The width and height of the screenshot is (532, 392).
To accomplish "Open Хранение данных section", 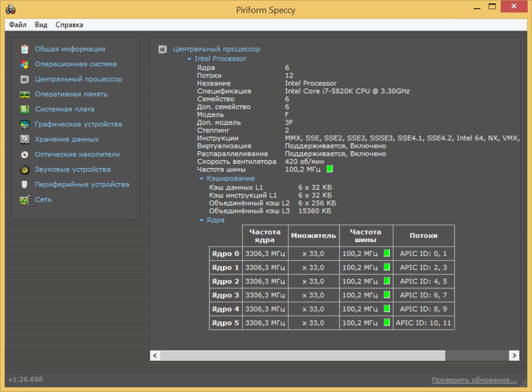I will point(67,139).
